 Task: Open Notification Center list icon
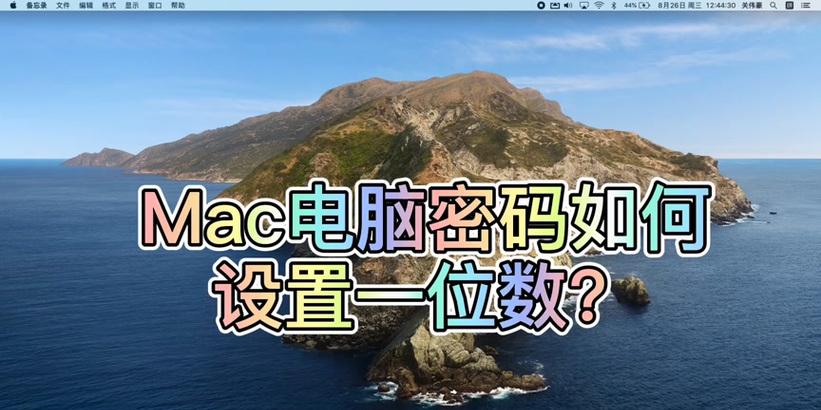click(x=805, y=5)
